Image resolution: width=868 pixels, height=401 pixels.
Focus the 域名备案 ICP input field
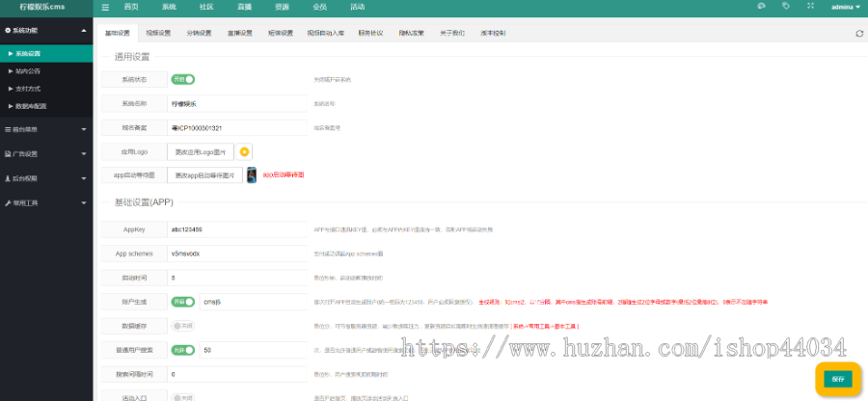point(237,128)
